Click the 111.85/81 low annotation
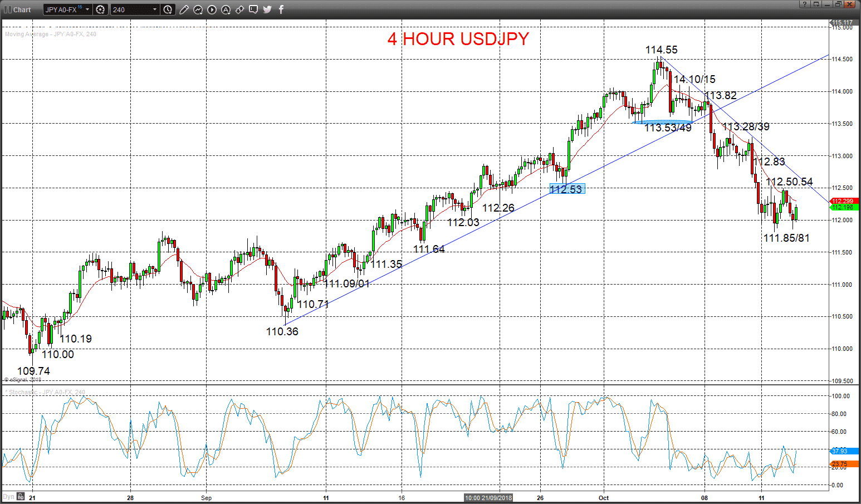This screenshot has height=504, width=861. click(x=786, y=238)
